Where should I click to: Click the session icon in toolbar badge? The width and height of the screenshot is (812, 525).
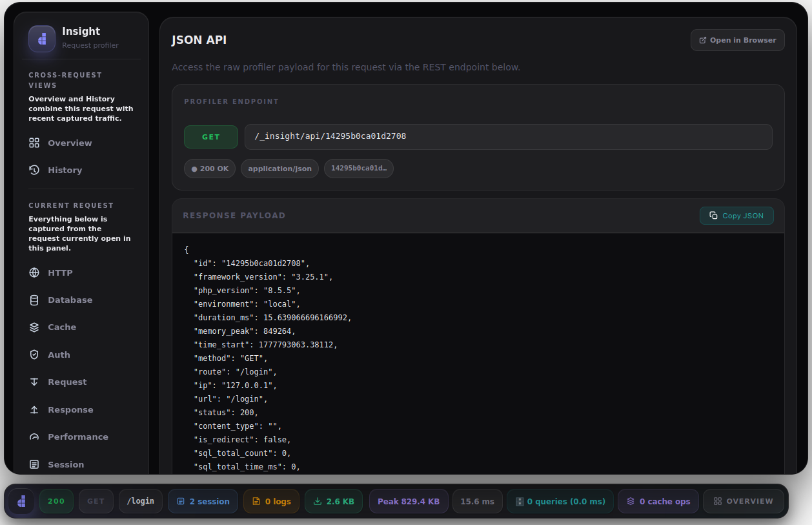(x=181, y=501)
